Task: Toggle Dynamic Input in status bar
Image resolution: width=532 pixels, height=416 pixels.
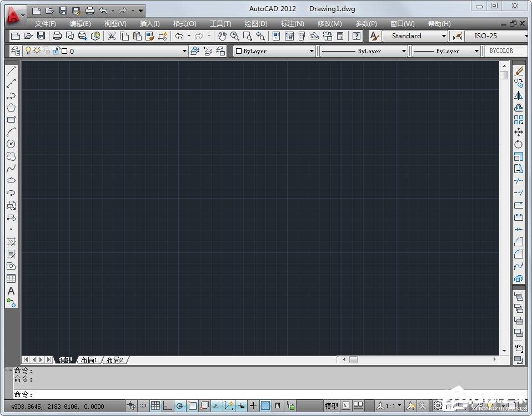Action: tap(241, 405)
